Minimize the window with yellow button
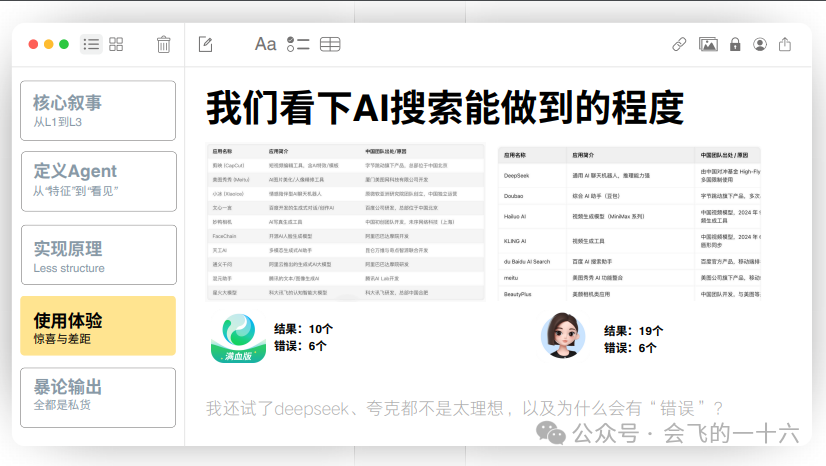The height and width of the screenshot is (466, 826). tap(48, 44)
